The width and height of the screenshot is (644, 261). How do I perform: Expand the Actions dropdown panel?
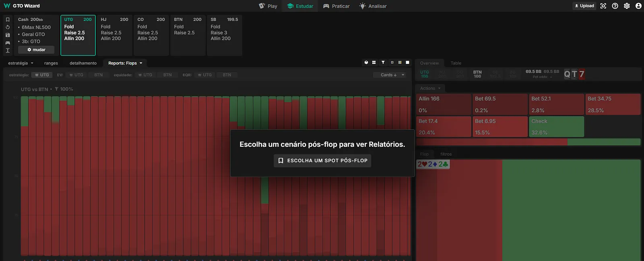point(430,88)
